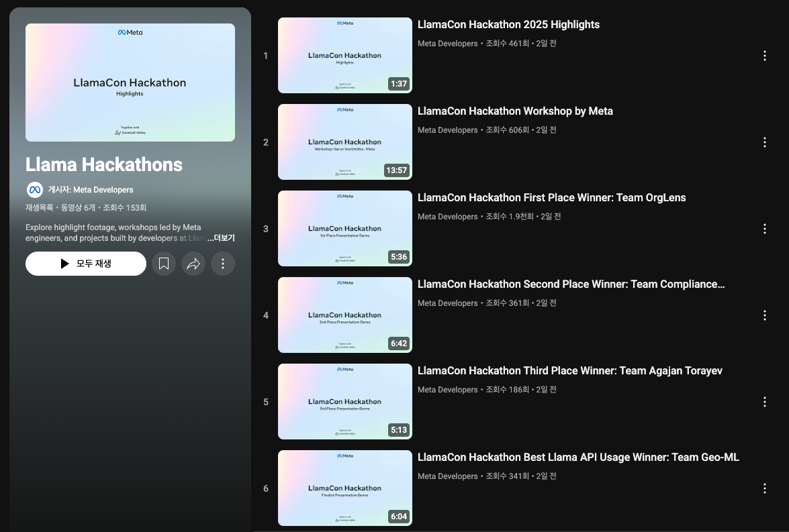Click the 6:04 Finalist video thumbnail

[x=345, y=488]
